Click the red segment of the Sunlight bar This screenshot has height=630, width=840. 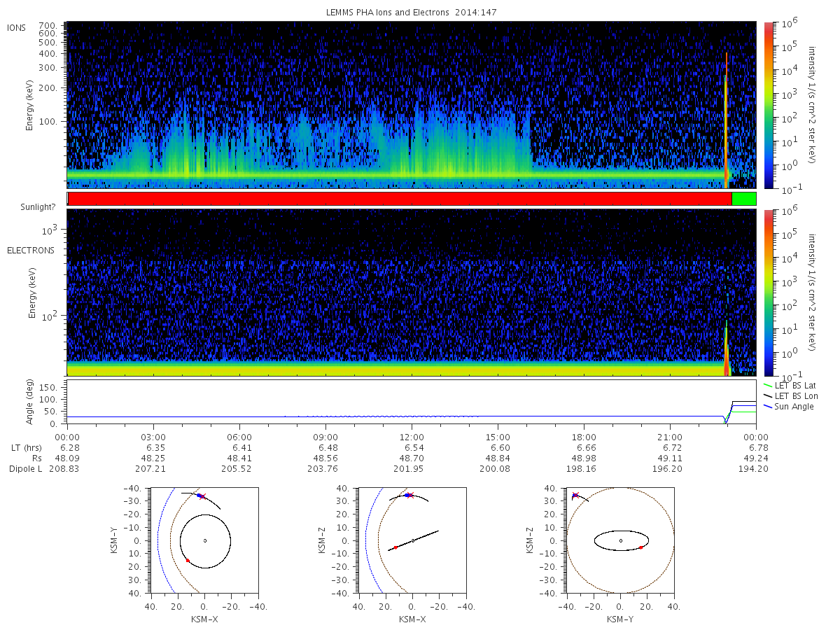[400, 199]
